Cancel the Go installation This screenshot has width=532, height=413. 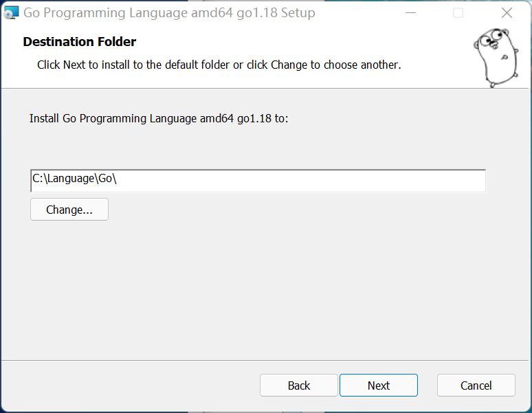tap(476, 386)
